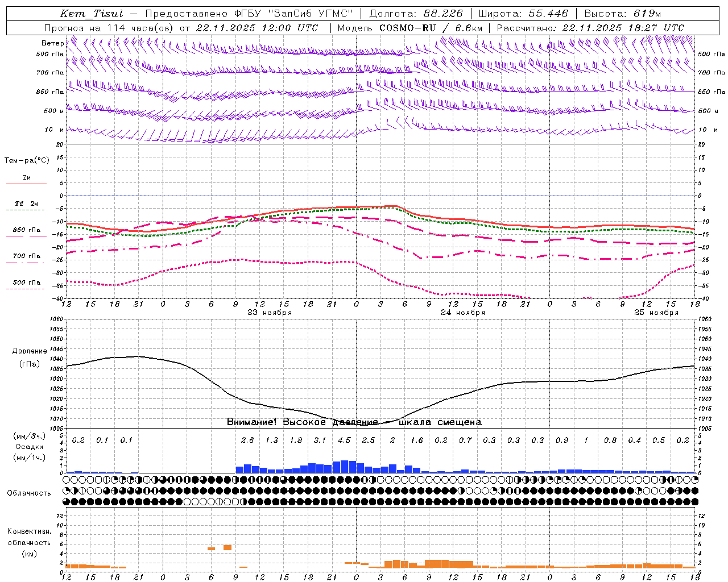Screen dimensions: 728x582
Task: Click the 0.9 precipitation value
Action: (x=562, y=440)
